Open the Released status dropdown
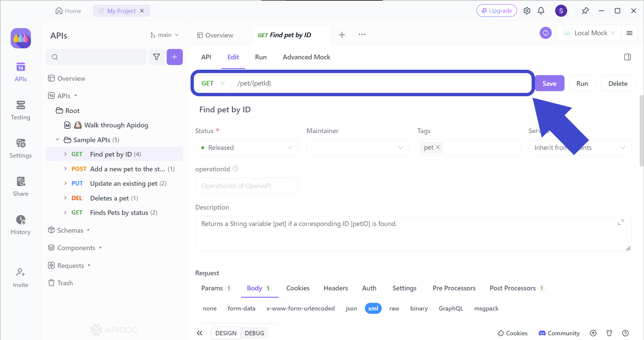This screenshot has width=644, height=340. click(x=247, y=148)
